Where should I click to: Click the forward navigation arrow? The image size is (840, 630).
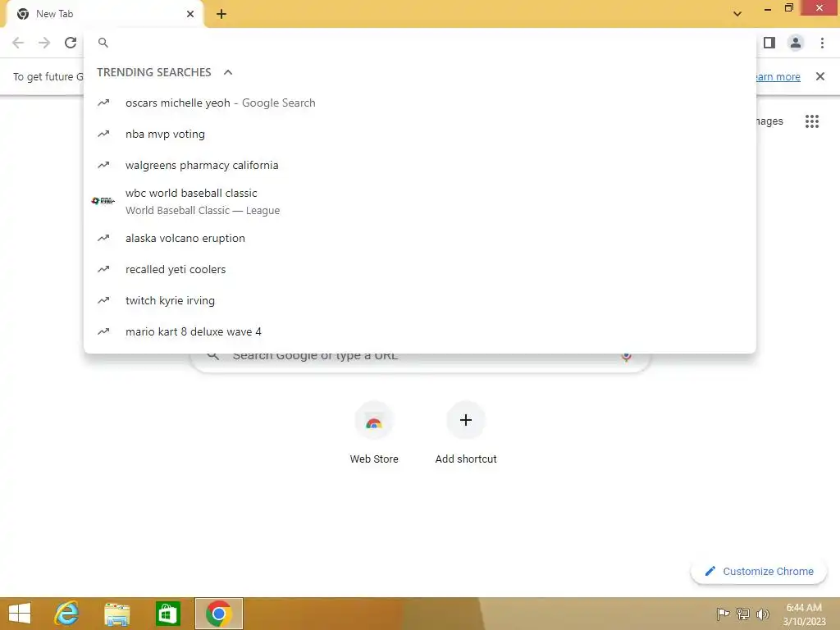(44, 43)
